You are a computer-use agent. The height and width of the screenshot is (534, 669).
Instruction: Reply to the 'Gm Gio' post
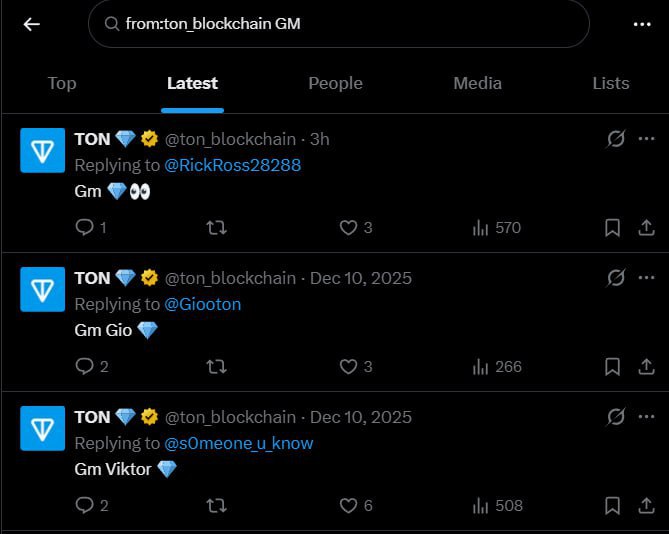(x=85, y=367)
